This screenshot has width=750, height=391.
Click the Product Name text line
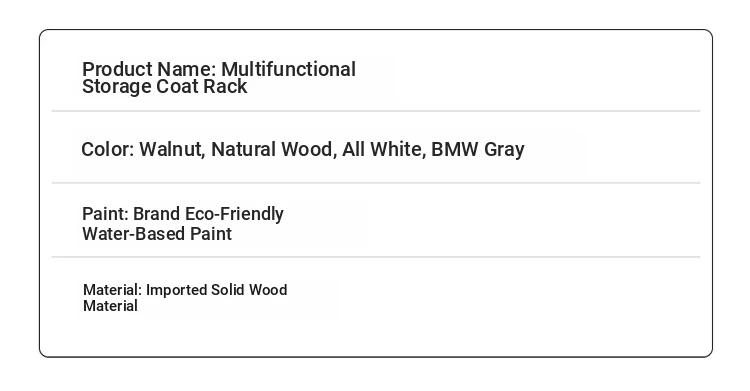[219, 69]
